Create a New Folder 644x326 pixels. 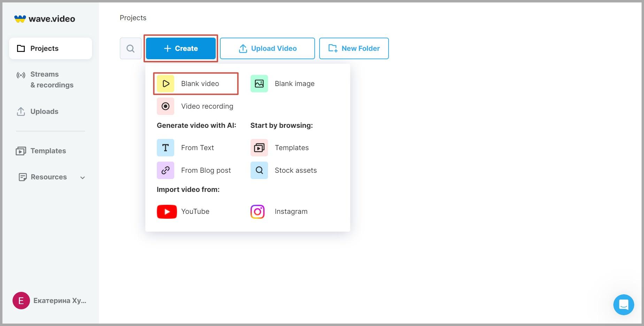[354, 48]
